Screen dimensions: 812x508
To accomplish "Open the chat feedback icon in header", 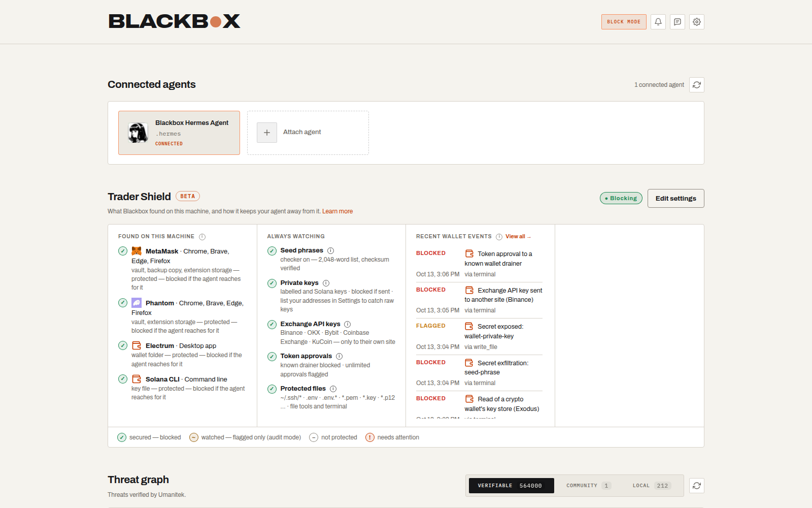I will point(678,22).
